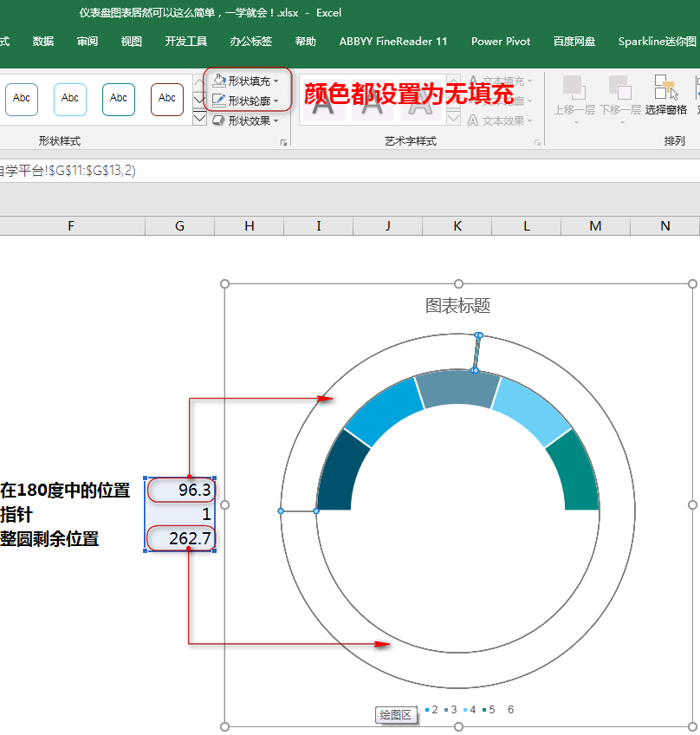
Task: Apply the first Abc shape style
Action: tap(22, 99)
